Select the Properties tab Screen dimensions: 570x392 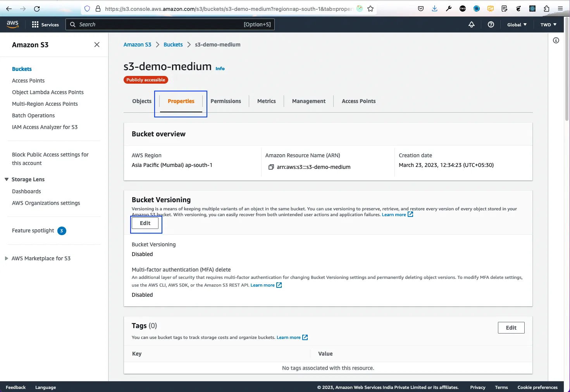coord(181,101)
